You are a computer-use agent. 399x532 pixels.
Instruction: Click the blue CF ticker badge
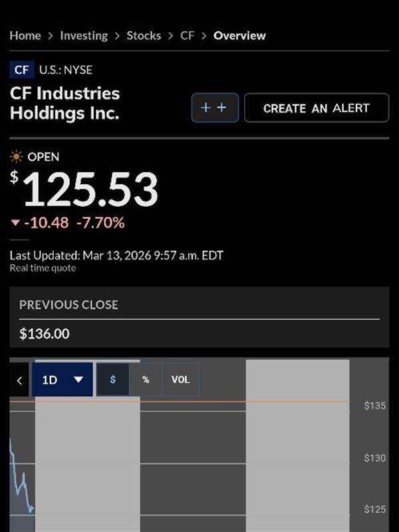(21, 70)
